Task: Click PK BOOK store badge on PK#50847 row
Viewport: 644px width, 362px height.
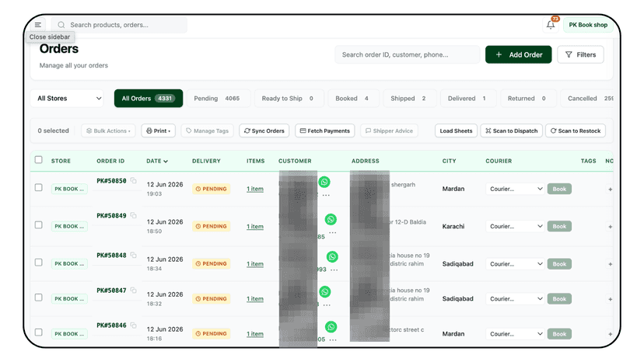Action: 69,299
